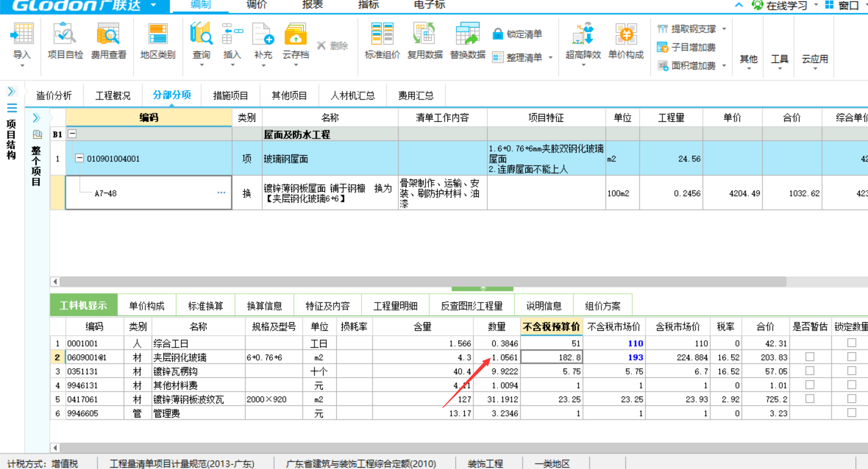868x469 pixels.
Task: Open the Glodon 广联达 logo dropdown
Action: [153, 5]
